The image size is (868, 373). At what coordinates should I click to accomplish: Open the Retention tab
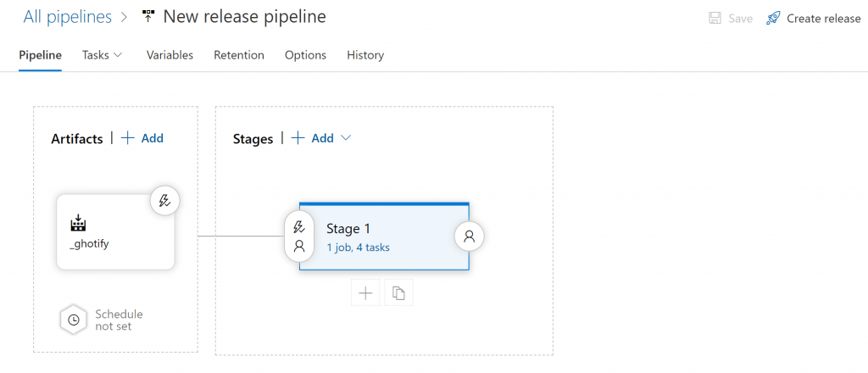point(239,55)
